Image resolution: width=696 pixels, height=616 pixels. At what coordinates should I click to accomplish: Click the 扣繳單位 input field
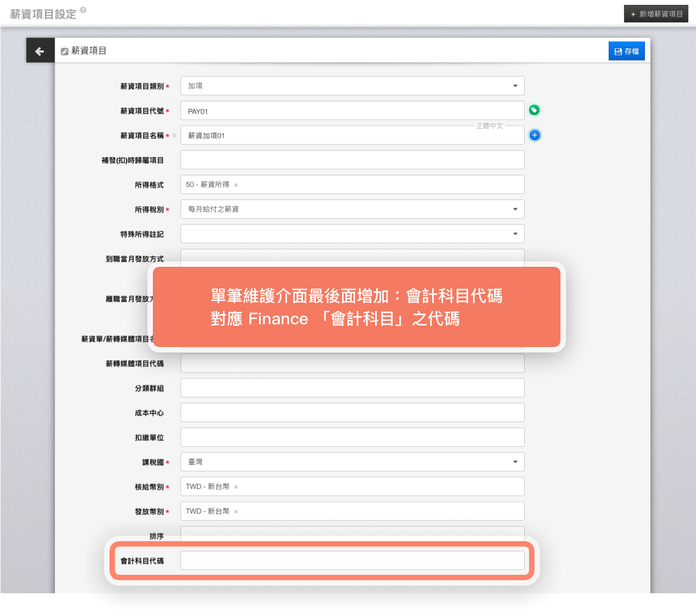tap(352, 437)
